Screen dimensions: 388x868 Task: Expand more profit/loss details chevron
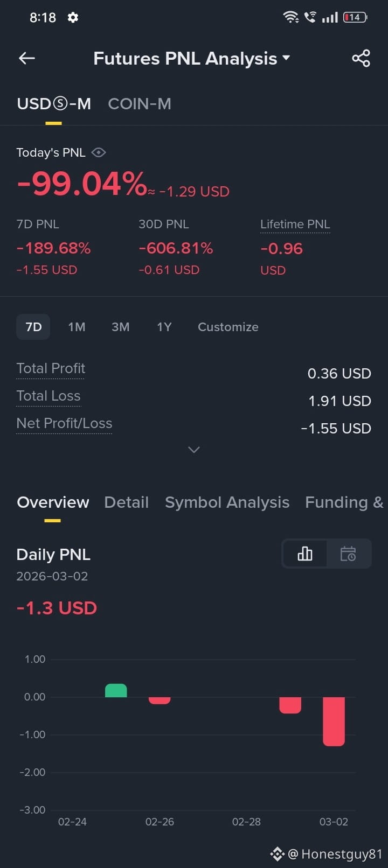(194, 450)
